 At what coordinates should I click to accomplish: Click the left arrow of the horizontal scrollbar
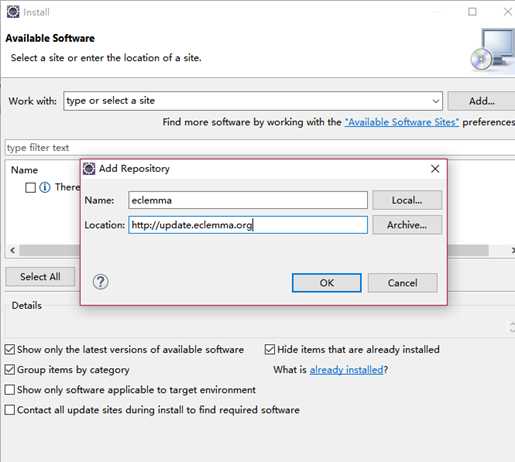coord(13,250)
